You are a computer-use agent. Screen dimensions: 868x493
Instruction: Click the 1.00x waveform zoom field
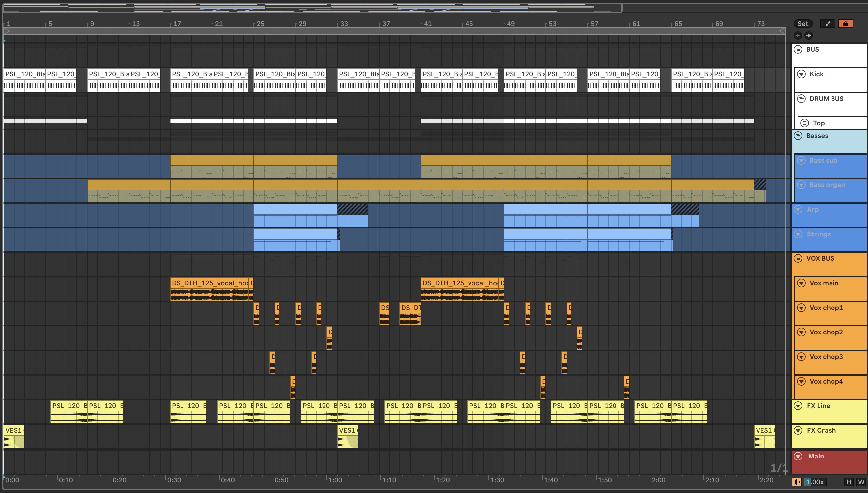click(815, 482)
